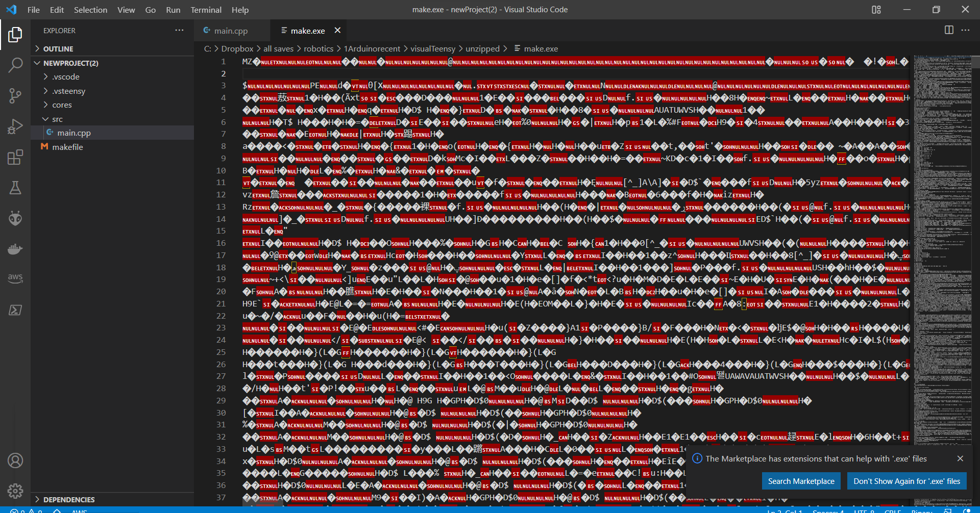Screen dimensions: 980x513
Task: Open the Testing view
Action: (15, 187)
